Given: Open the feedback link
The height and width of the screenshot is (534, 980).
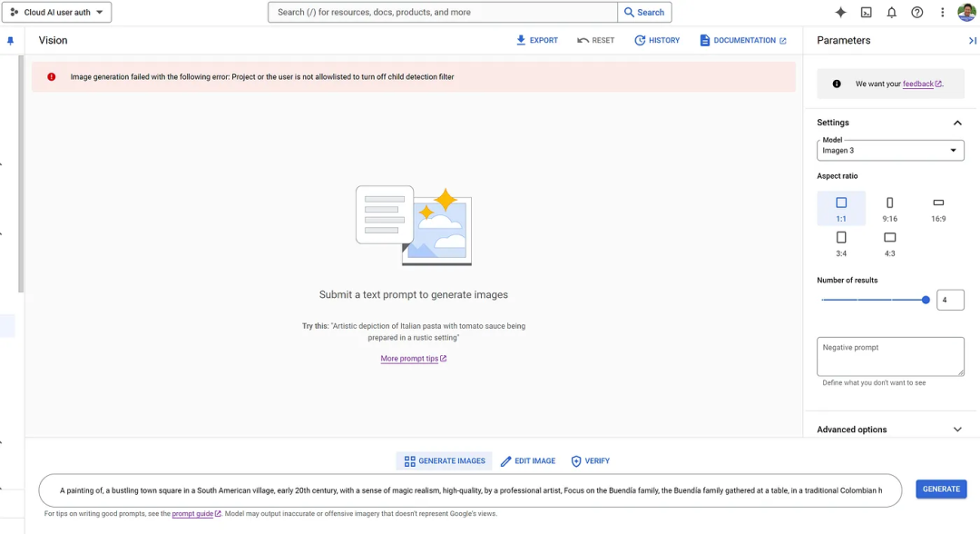Looking at the screenshot, I should click(922, 84).
